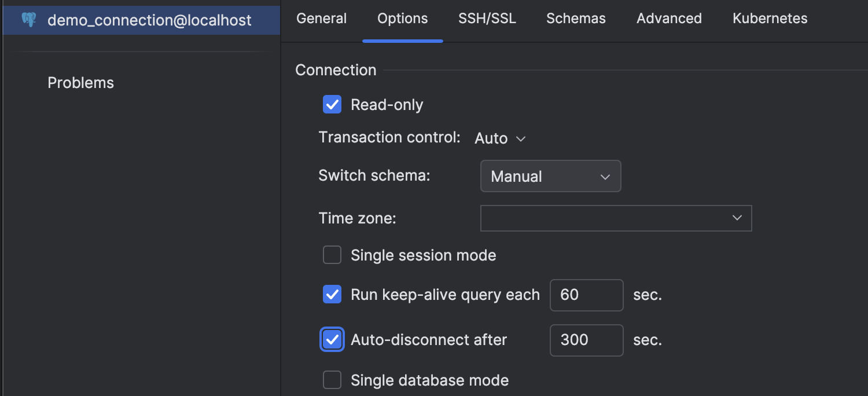Viewport: 868px width, 396px height.
Task: Enable Single database mode
Action: pyautogui.click(x=332, y=380)
